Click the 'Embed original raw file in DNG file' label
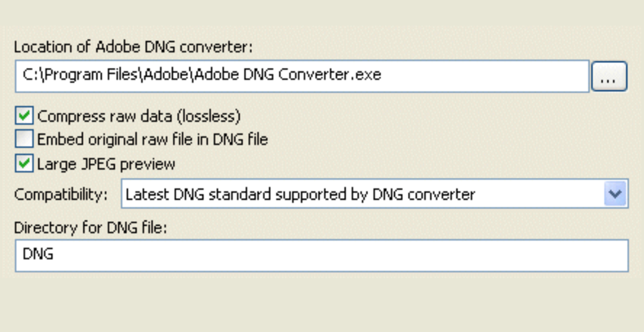This screenshot has width=644, height=332. click(152, 140)
